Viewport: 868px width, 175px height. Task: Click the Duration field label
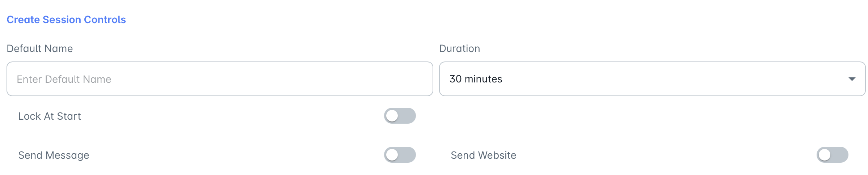tap(459, 48)
